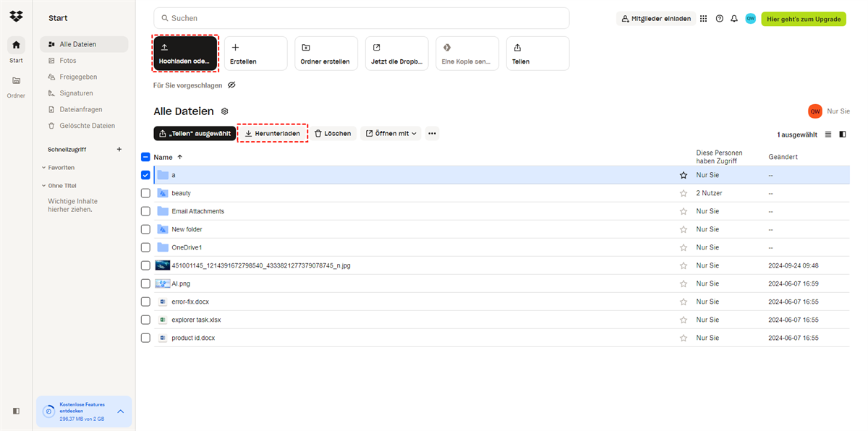
Task: Switch to list view icon
Action: click(x=828, y=135)
